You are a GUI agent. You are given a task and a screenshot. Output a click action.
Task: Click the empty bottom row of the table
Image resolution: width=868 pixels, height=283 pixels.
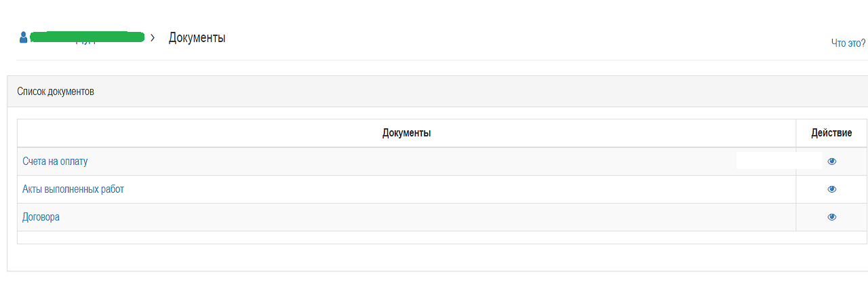click(x=442, y=238)
